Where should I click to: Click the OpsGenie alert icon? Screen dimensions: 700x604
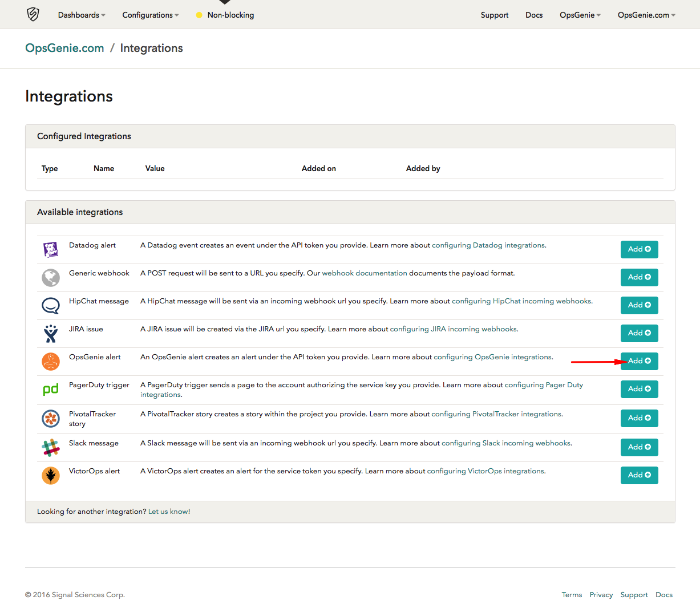click(51, 362)
